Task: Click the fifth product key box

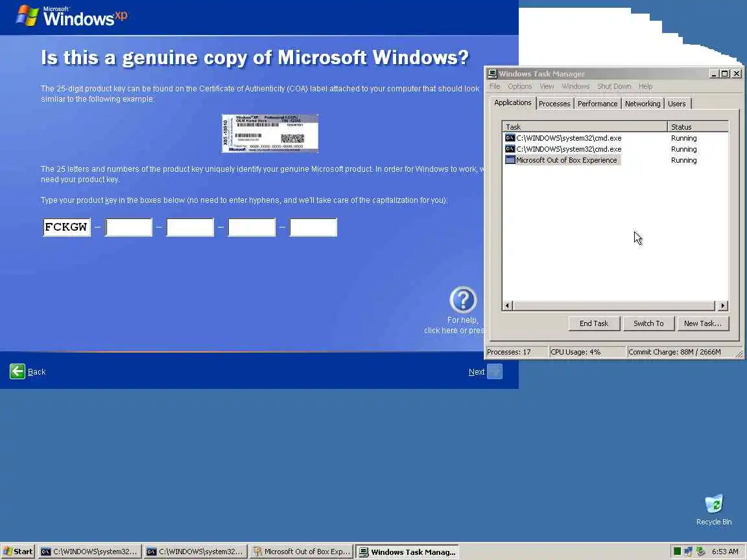Action: pos(313,227)
